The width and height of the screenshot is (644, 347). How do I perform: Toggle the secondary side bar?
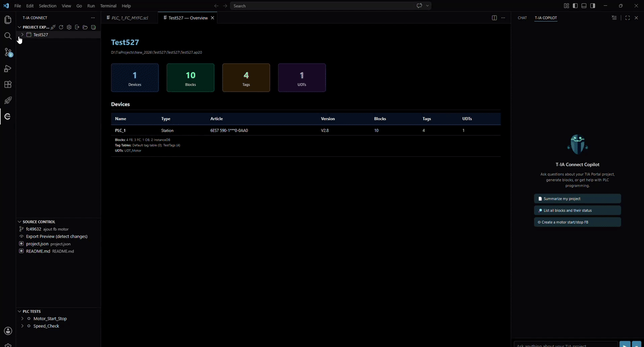point(592,6)
